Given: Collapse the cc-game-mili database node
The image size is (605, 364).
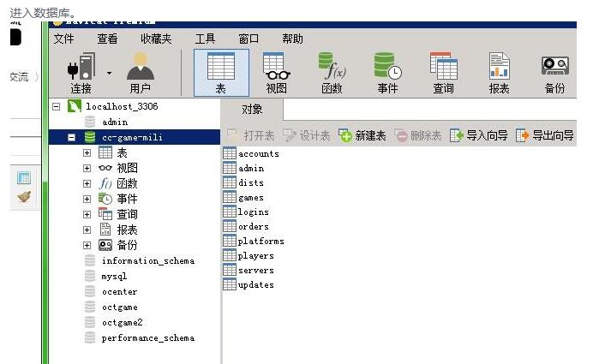Looking at the screenshot, I should coord(72,137).
